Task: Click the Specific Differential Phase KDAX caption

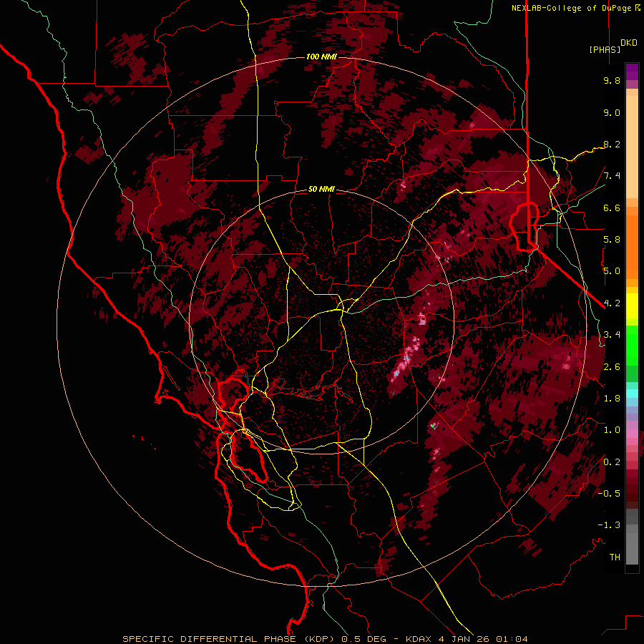Action: (x=325, y=639)
